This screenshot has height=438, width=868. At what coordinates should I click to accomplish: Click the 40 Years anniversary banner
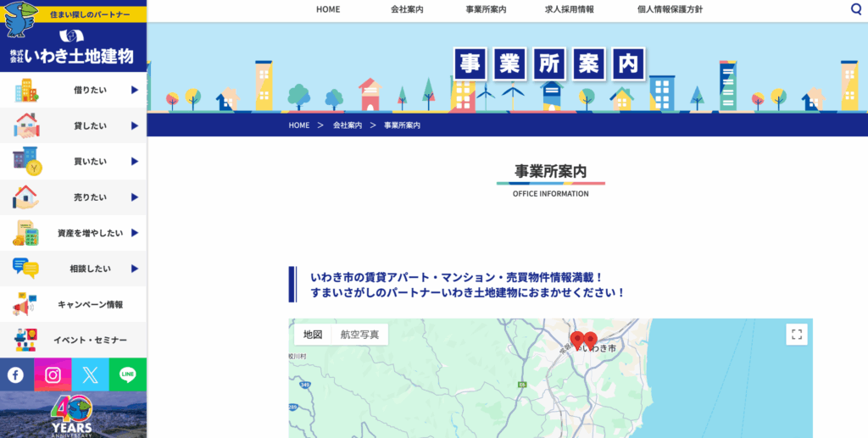click(x=73, y=415)
